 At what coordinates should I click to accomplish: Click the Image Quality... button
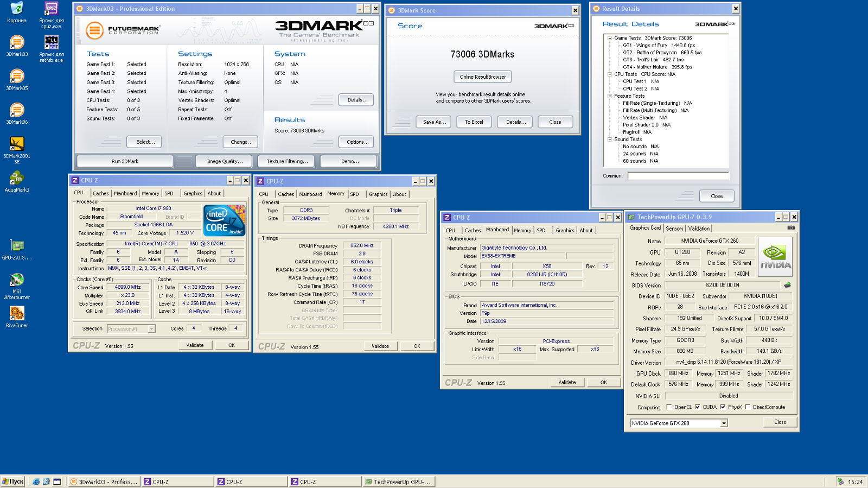225,161
